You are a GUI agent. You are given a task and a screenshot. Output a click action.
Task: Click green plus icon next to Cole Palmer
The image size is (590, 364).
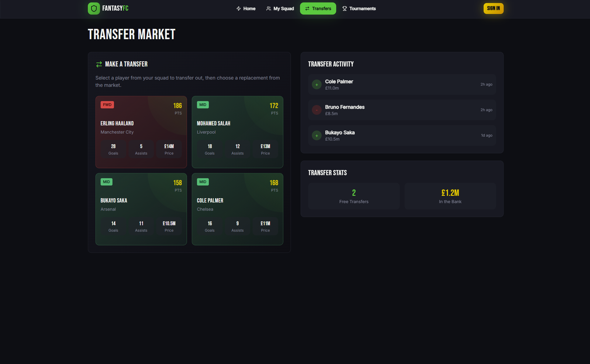pos(316,85)
